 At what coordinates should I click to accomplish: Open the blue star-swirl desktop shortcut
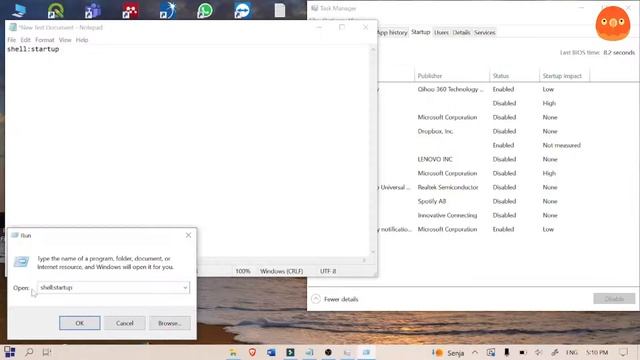168,10
